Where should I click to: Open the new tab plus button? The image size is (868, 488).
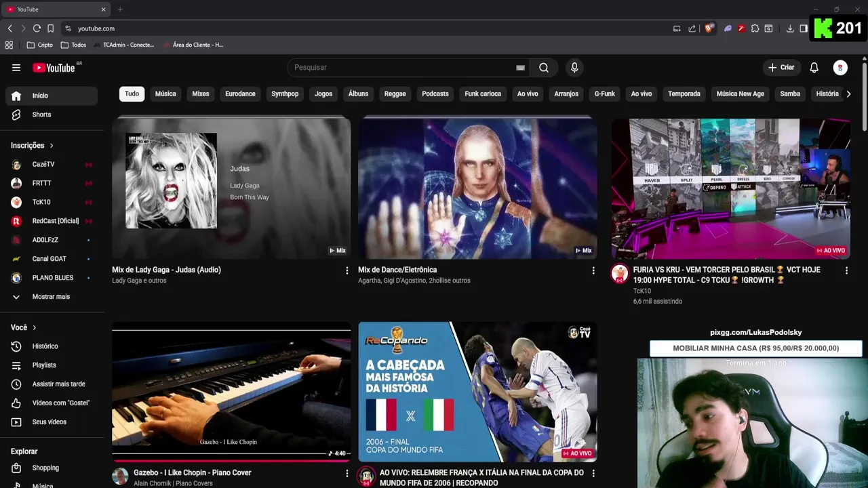tap(120, 9)
